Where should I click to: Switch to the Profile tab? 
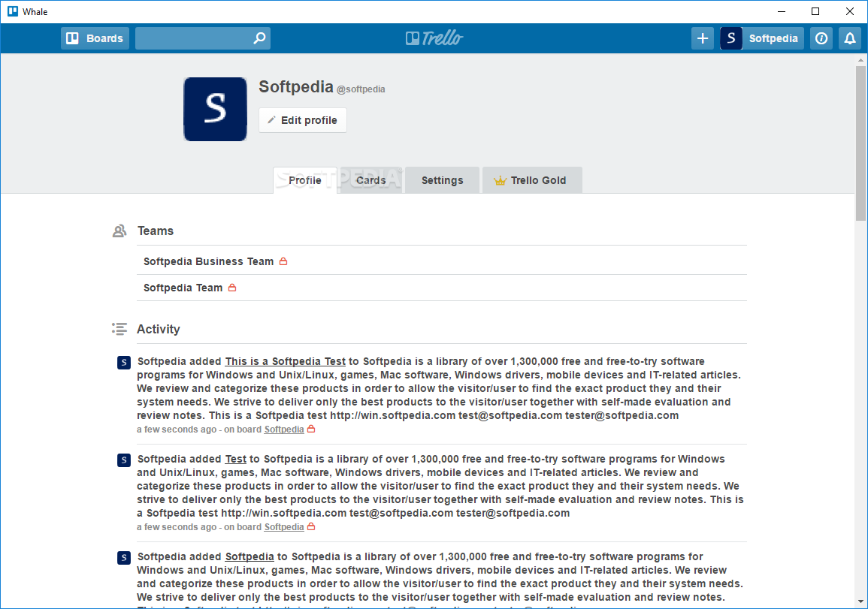click(305, 180)
